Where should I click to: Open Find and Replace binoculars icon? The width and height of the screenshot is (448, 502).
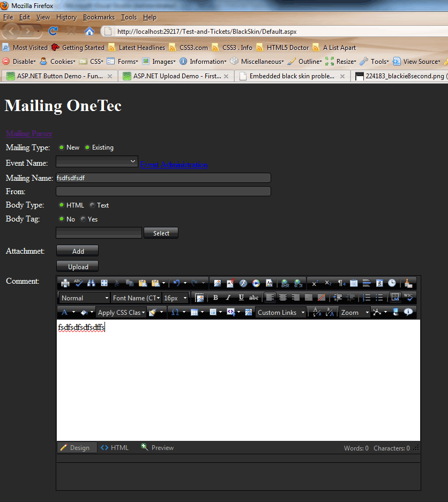(91, 283)
